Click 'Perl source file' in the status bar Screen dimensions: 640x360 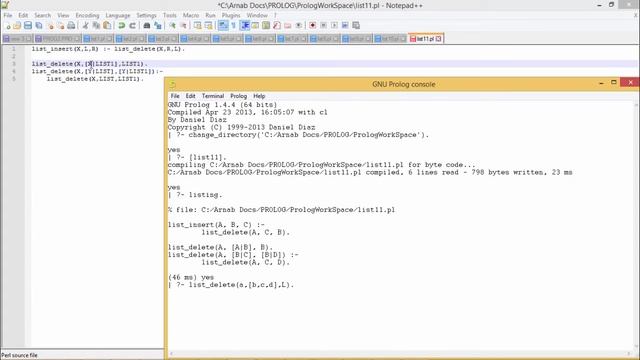[x=19, y=355]
